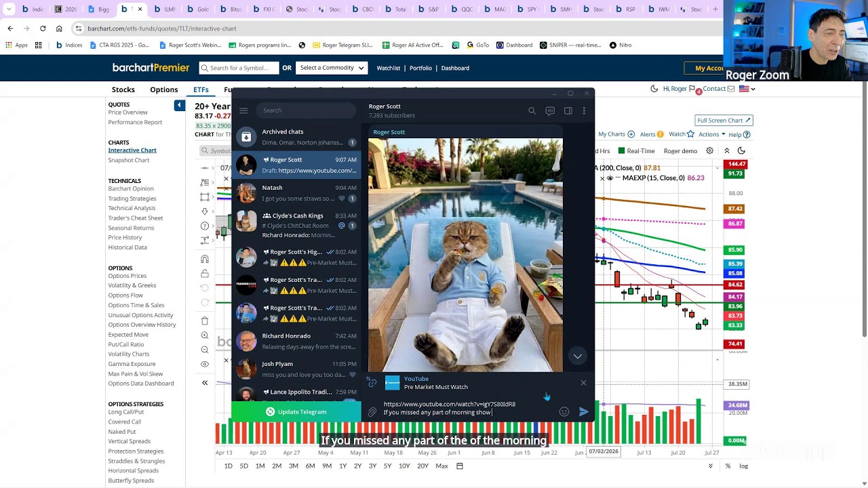This screenshot has width=868, height=488.
Task: Toggle Telegram right info panel icon
Action: click(x=568, y=110)
